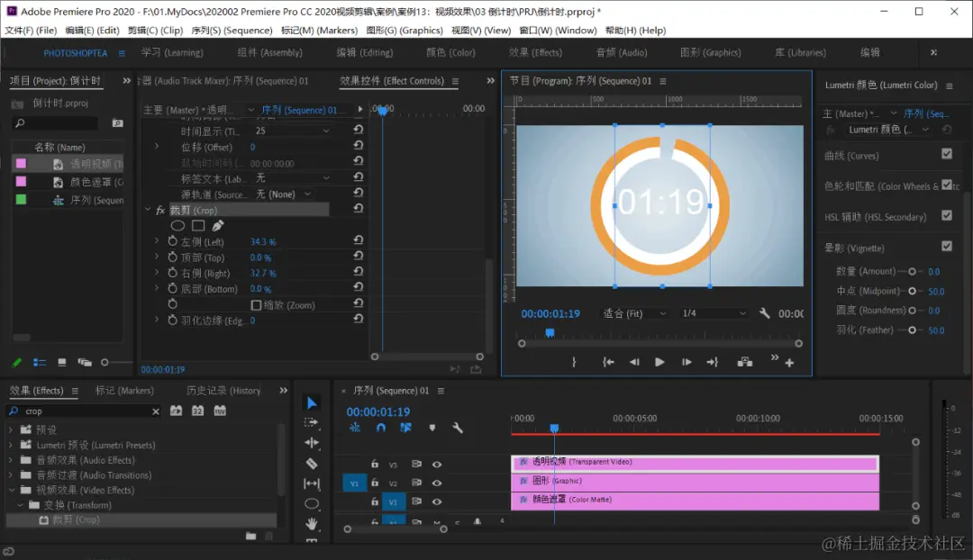Screen dimensions: 973x560
Task: Toggle Snap in timeline (magnet icon)
Action: 381,428
